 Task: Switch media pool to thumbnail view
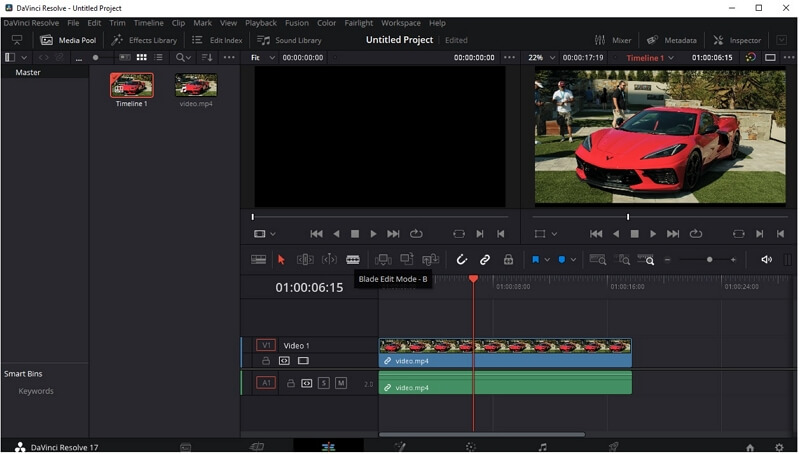pyautogui.click(x=141, y=58)
